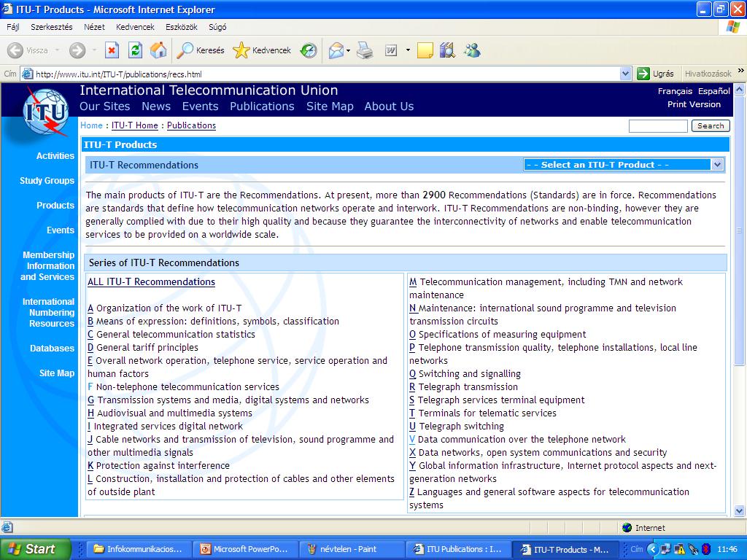Open Events in the top navigation
Viewport: 747px width, 560px height.
click(x=200, y=106)
